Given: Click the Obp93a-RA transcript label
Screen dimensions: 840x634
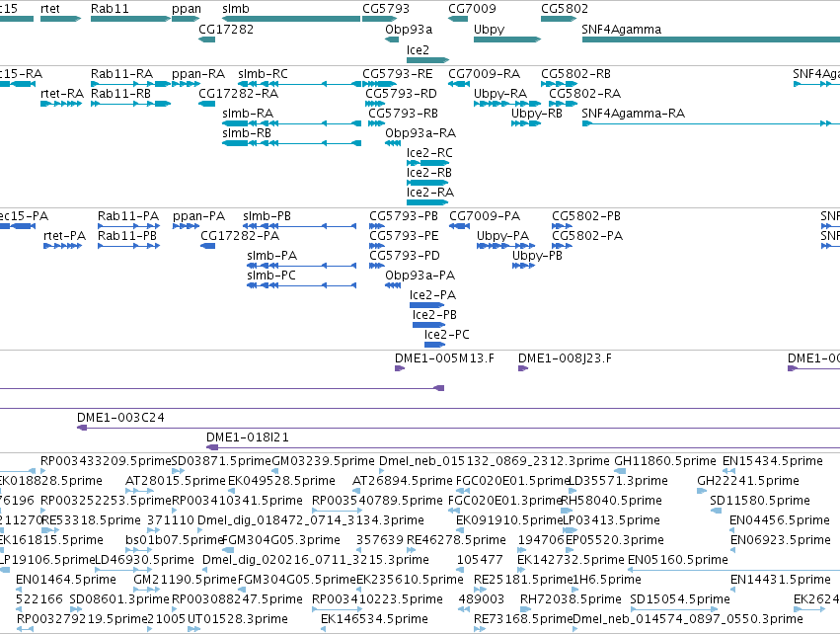Looking at the screenshot, I should pos(420,133).
